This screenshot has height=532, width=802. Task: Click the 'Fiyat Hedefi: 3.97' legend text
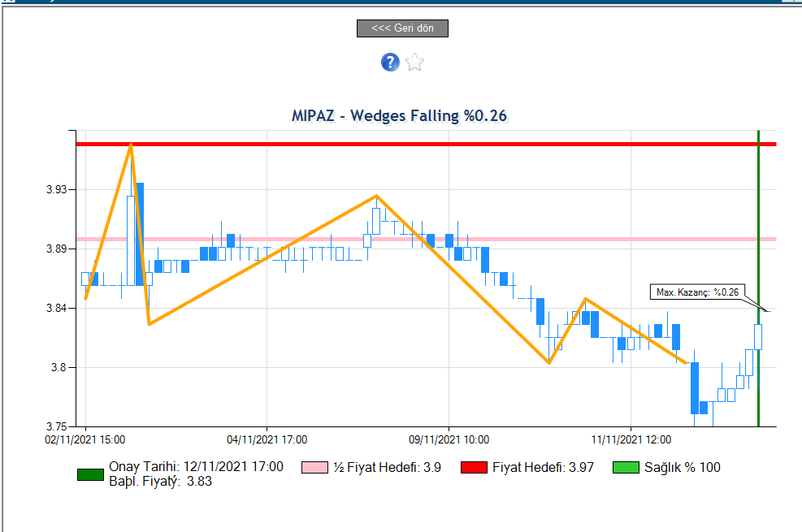[543, 467]
